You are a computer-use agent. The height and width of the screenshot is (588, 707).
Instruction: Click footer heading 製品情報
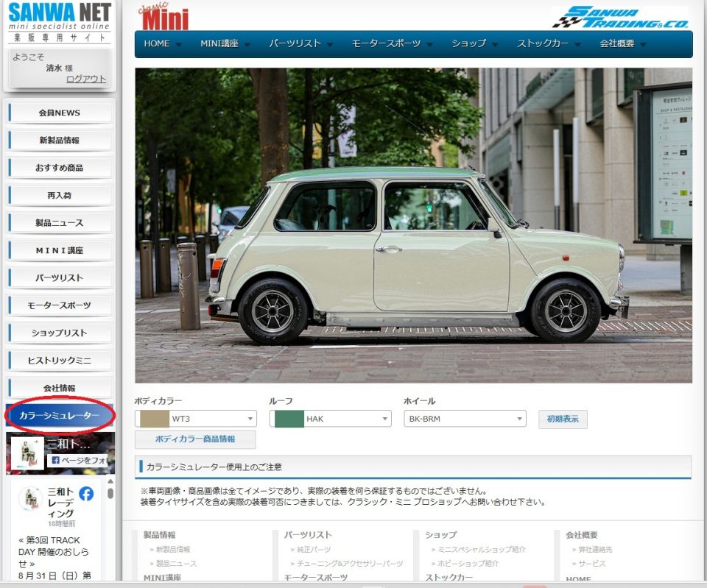click(x=159, y=535)
